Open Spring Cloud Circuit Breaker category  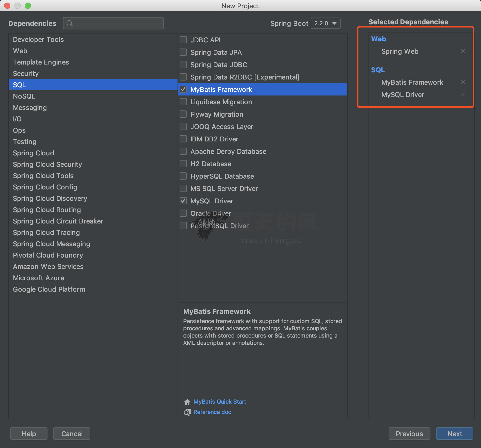pos(93,221)
